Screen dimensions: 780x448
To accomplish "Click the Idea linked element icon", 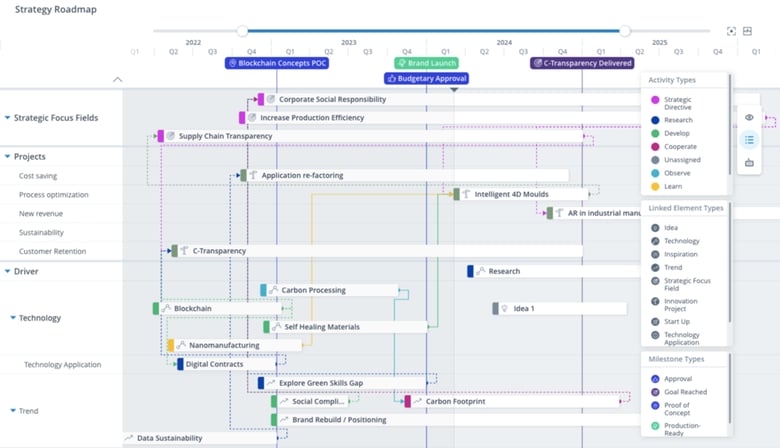I will (655, 228).
